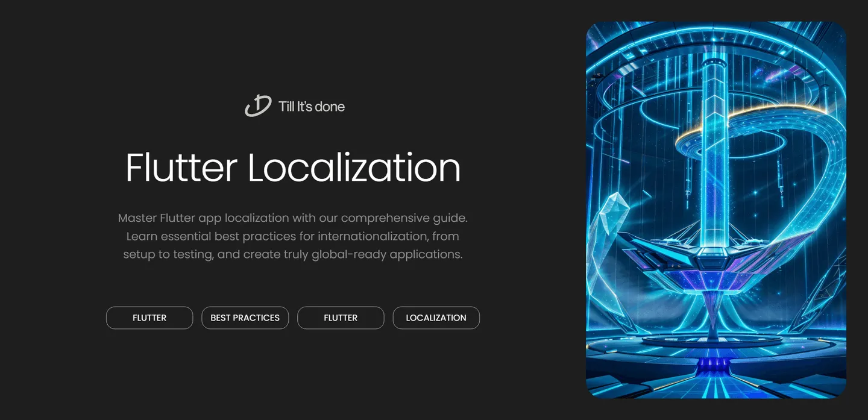This screenshot has height=420, width=868.
Task: Open the LOCALIZATION tag
Action: [x=436, y=318]
